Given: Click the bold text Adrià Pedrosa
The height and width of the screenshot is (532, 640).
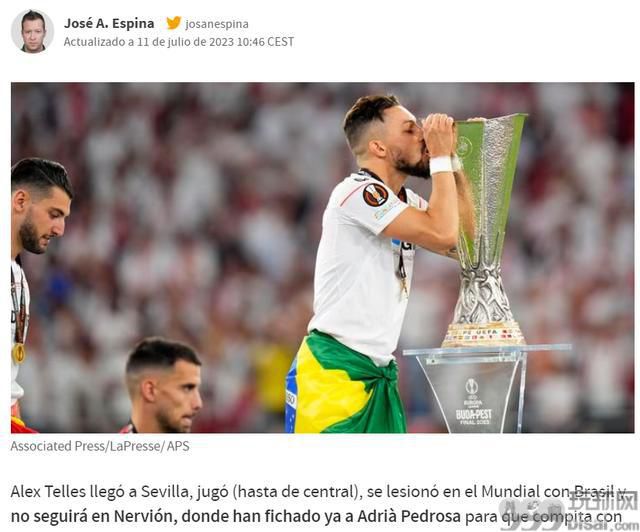Looking at the screenshot, I should (409, 516).
